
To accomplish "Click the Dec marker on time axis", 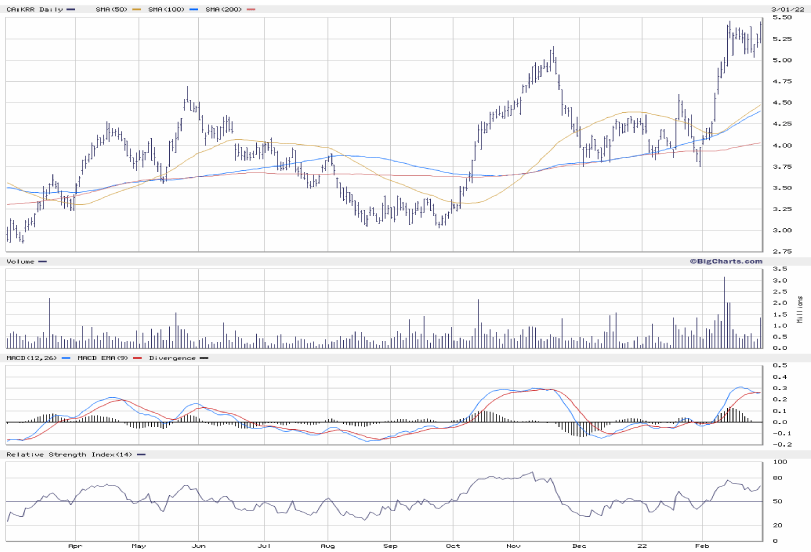I will (577, 547).
